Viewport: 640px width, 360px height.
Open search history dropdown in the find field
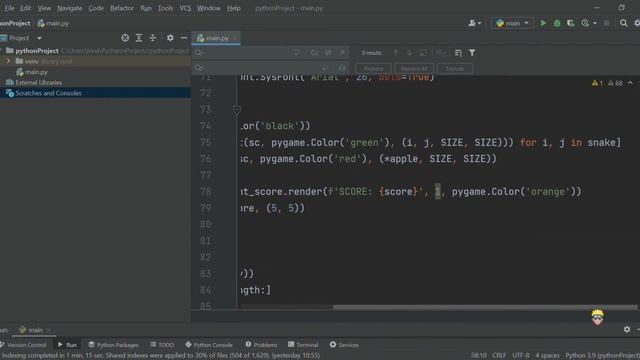(199, 53)
